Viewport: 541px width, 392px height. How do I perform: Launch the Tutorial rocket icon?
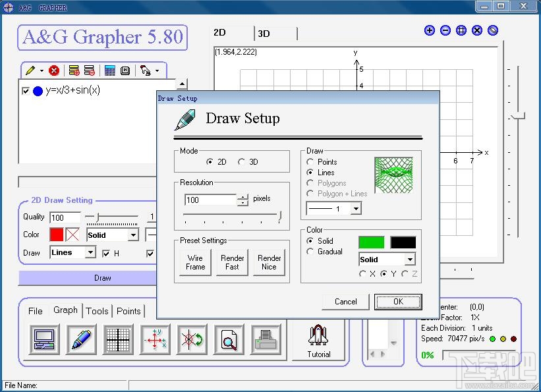pyautogui.click(x=318, y=337)
